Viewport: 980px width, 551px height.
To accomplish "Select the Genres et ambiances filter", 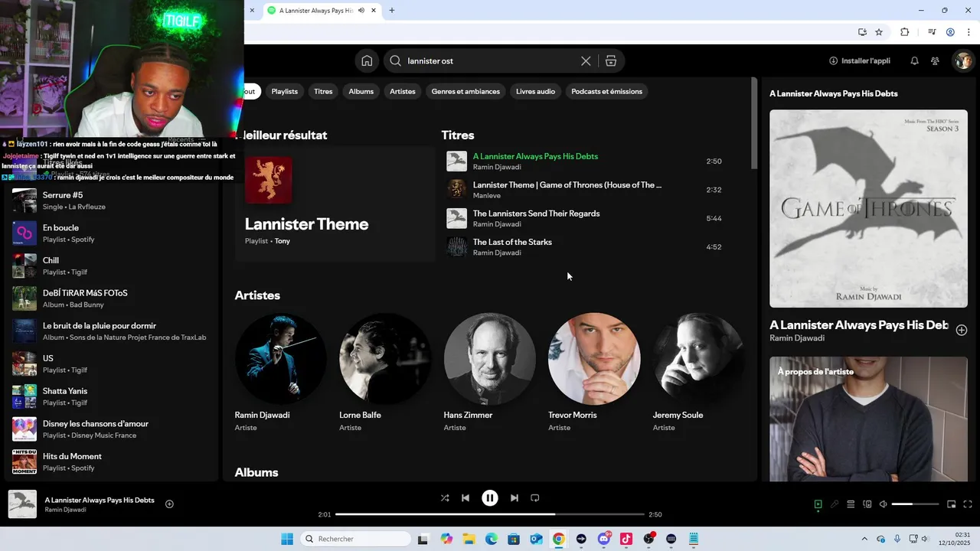I will coord(465,91).
